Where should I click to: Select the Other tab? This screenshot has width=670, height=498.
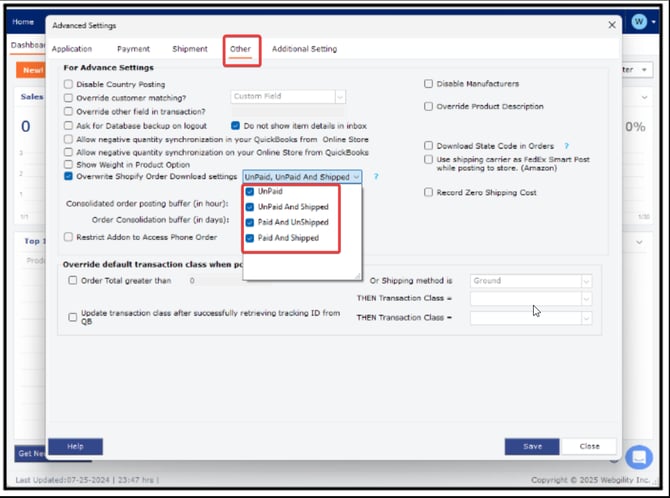[x=241, y=49]
